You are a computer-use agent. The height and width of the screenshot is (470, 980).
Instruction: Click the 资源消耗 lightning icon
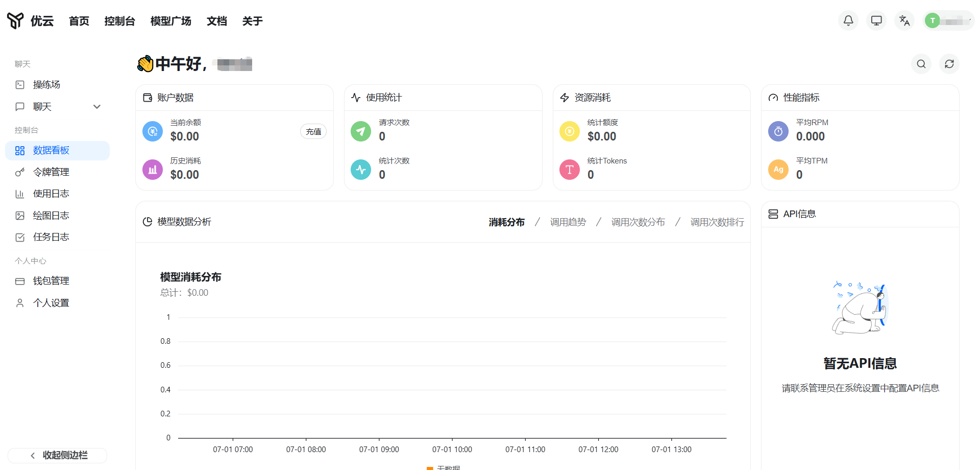[565, 98]
